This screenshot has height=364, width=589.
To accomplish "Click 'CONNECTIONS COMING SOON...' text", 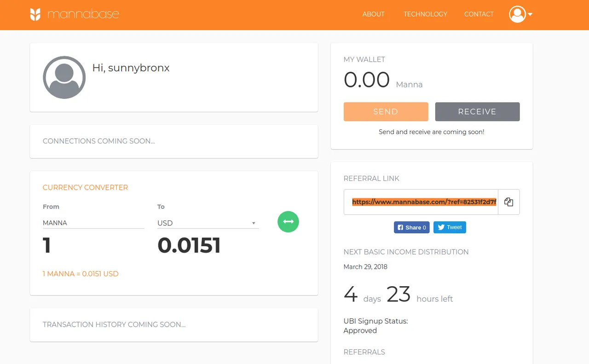I will (x=99, y=141).
